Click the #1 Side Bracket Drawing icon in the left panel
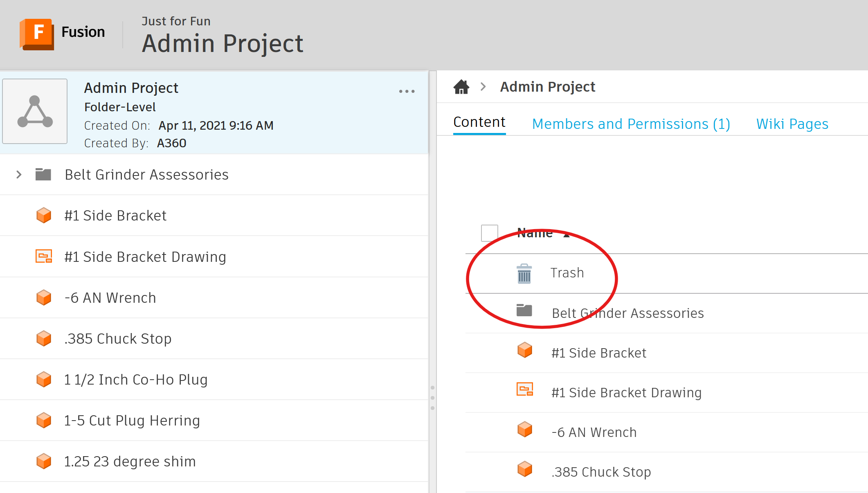 tap(44, 257)
